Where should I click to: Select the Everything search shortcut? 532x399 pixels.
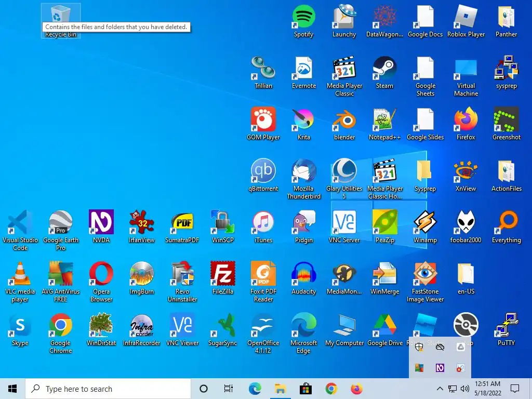pos(506,227)
